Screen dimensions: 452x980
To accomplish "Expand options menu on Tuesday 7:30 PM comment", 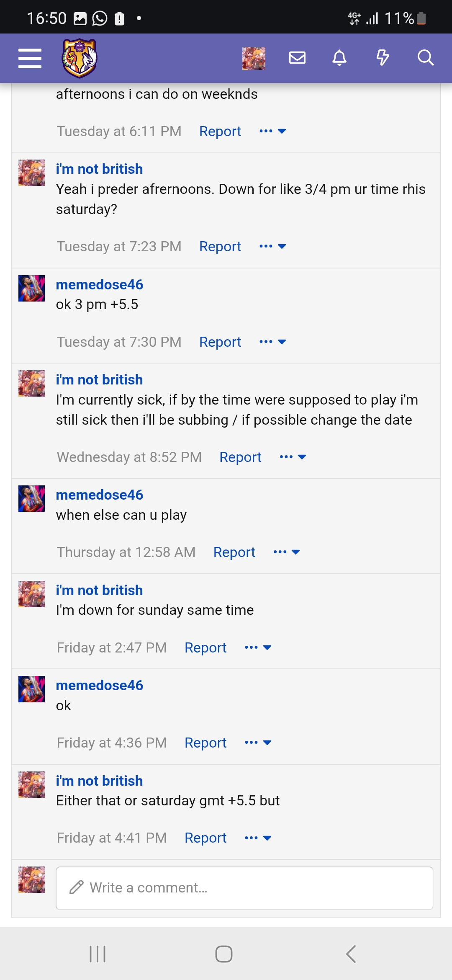I will point(272,342).
